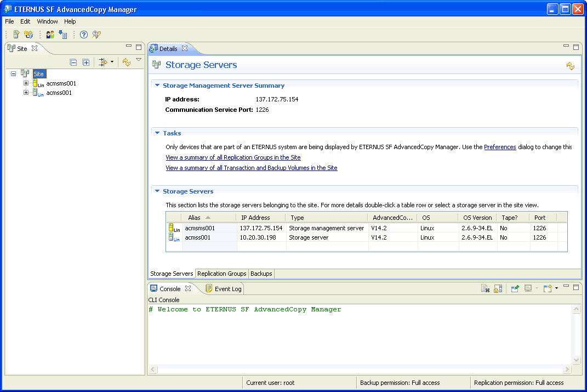Maximize the Site panel
Viewport: 587px width, 392px height.
139,47
